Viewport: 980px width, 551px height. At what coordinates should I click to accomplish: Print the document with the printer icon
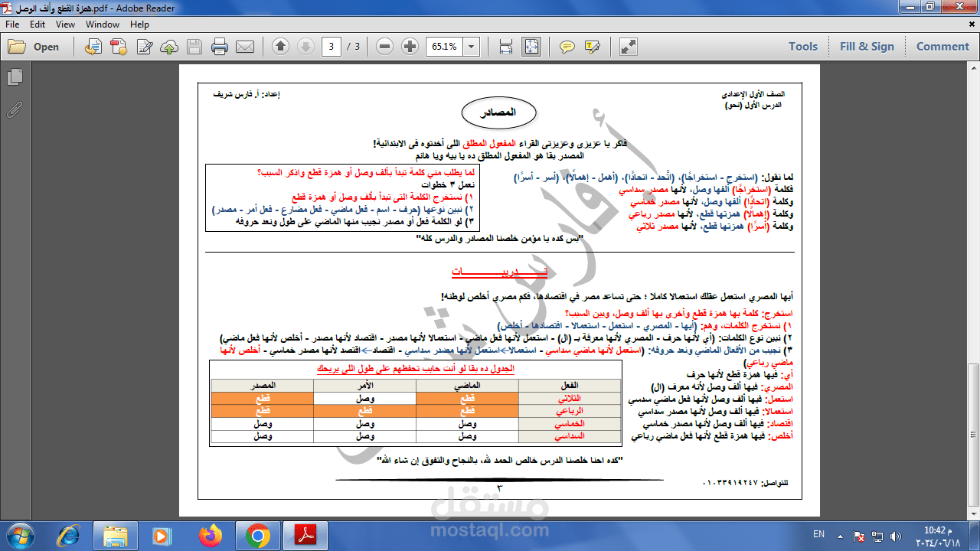pyautogui.click(x=220, y=47)
